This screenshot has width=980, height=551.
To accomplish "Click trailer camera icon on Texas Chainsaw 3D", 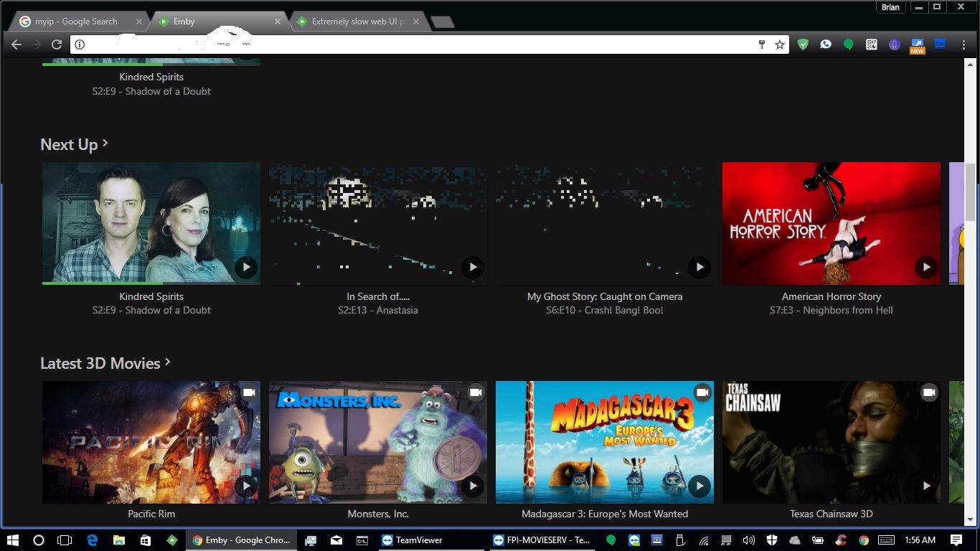I will coord(929,392).
